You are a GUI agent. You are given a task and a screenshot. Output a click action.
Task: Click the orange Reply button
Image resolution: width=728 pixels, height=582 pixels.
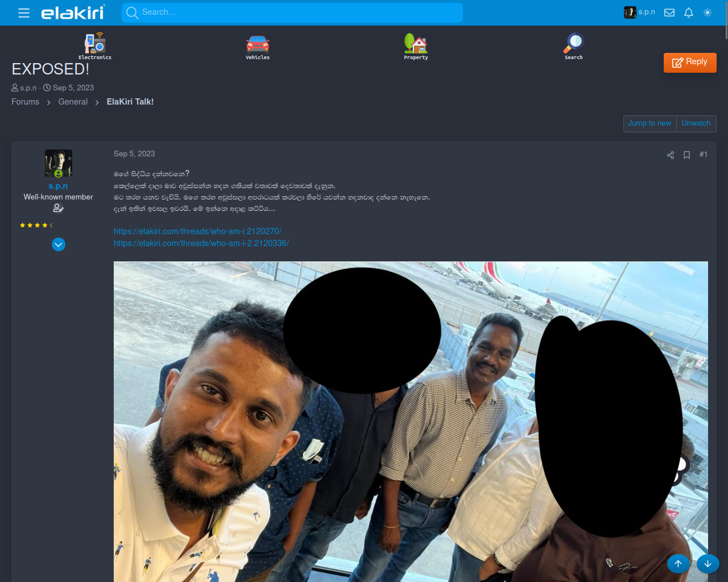point(690,63)
